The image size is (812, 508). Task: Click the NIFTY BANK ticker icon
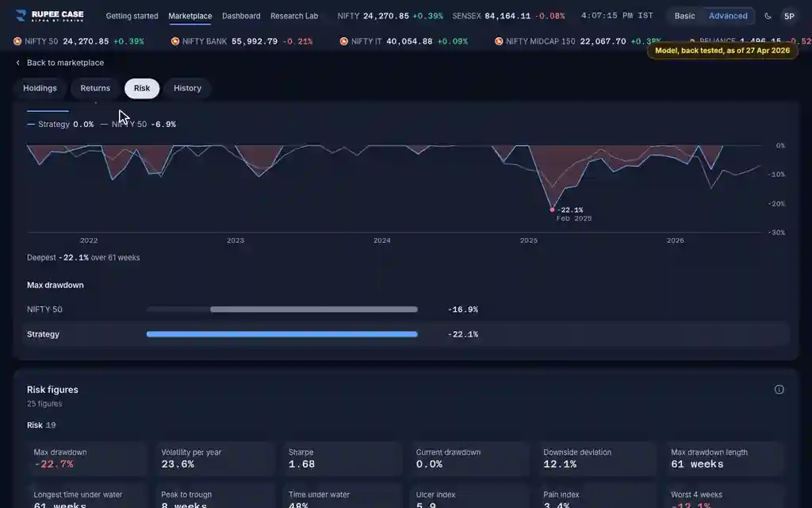pyautogui.click(x=175, y=41)
